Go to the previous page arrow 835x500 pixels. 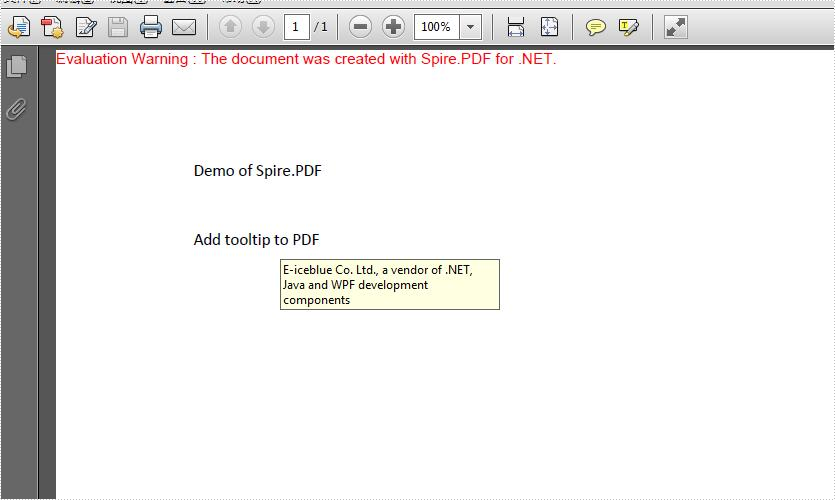point(231,27)
